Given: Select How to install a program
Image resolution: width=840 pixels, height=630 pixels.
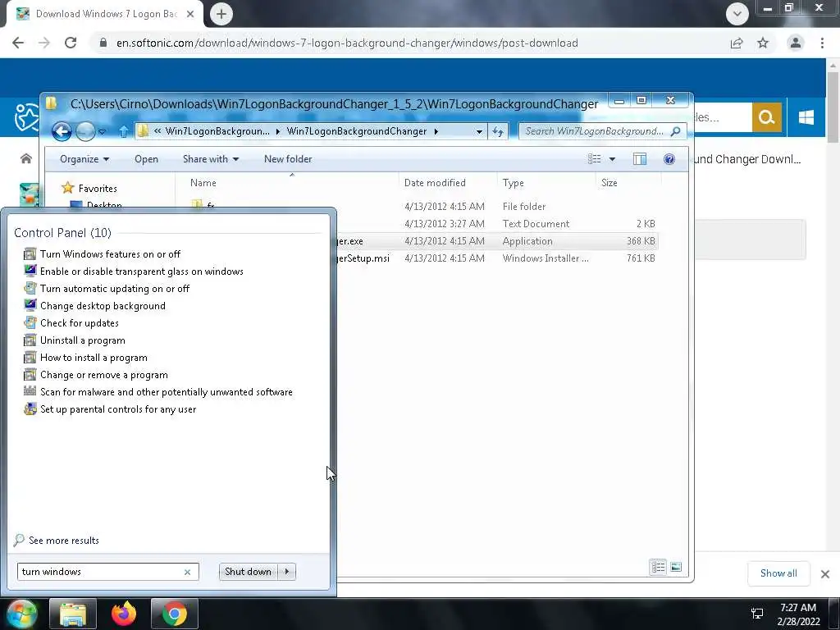Looking at the screenshot, I should click(94, 358).
